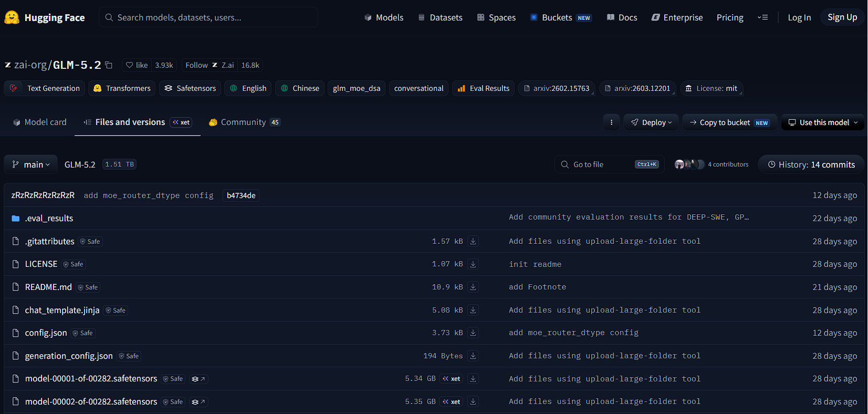Open the arxiv:2602.15763 paper tag
This screenshot has height=414, width=868.
[556, 88]
